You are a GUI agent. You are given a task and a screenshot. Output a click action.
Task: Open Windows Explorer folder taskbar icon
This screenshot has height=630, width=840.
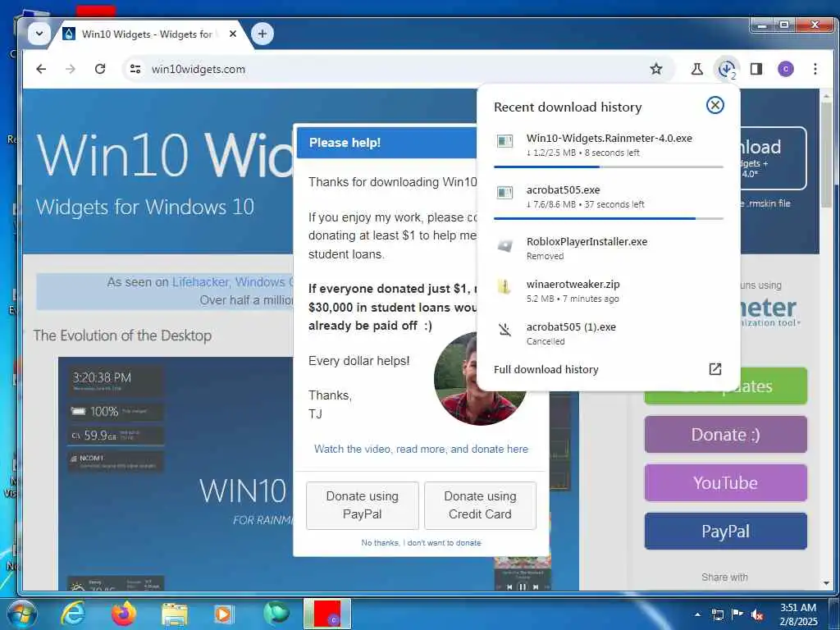point(175,614)
